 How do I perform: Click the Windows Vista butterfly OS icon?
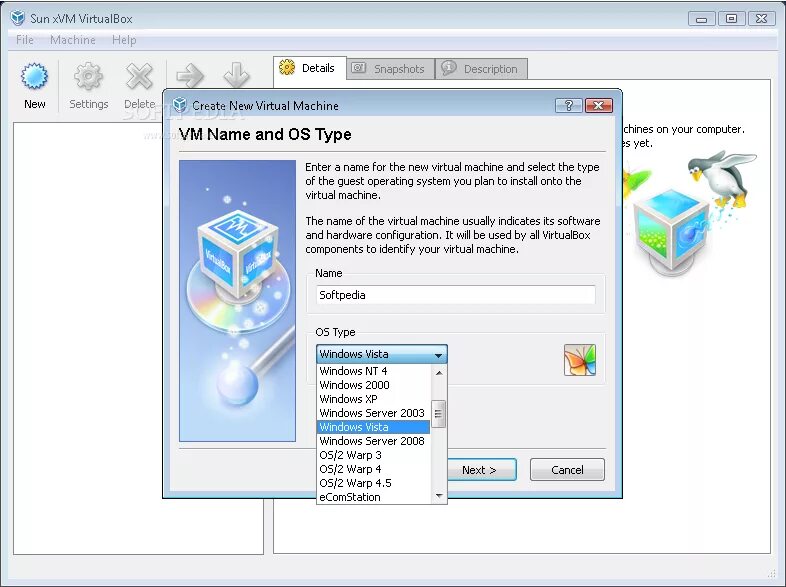coord(579,359)
